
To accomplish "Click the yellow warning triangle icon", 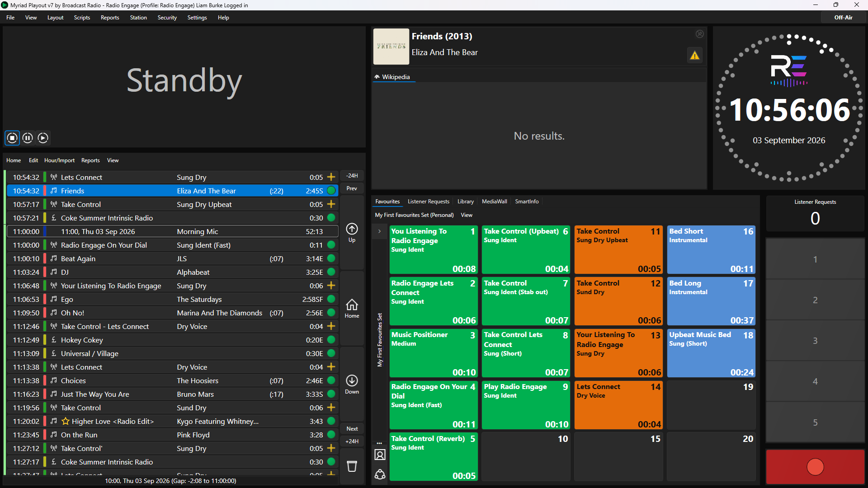I will click(694, 56).
